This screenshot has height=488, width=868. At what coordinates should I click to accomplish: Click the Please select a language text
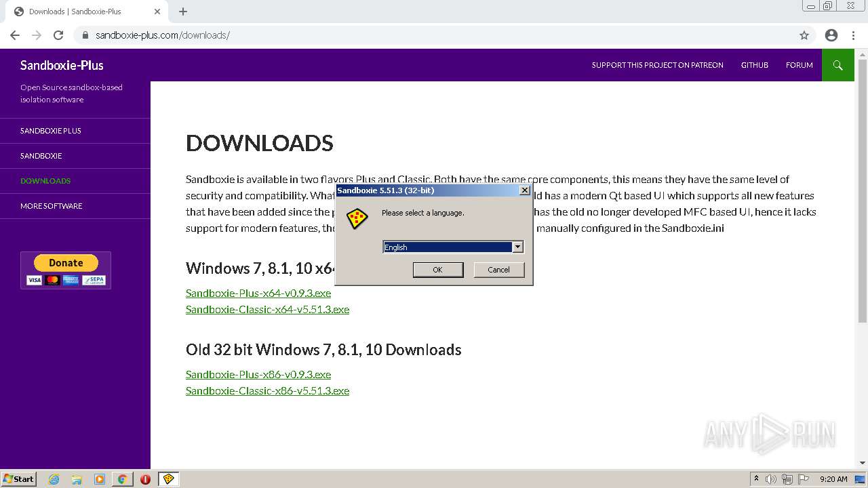(423, 213)
